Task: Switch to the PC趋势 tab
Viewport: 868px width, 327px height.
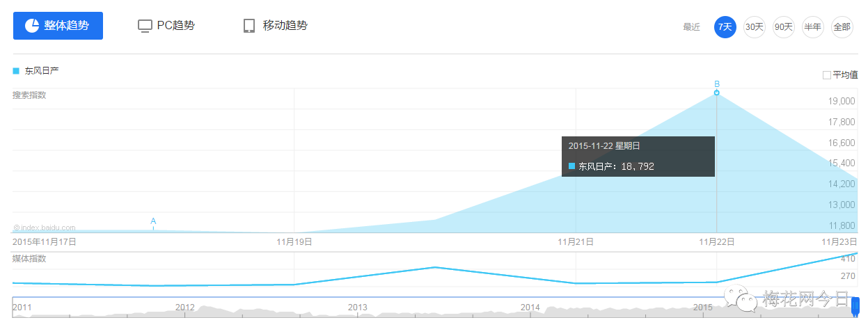Action: coord(166,26)
